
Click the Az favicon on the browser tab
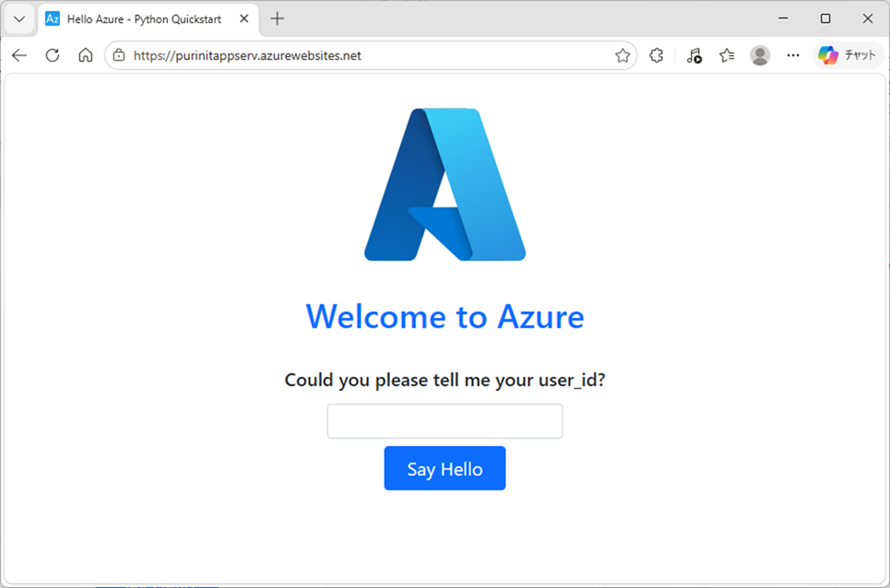(x=51, y=18)
